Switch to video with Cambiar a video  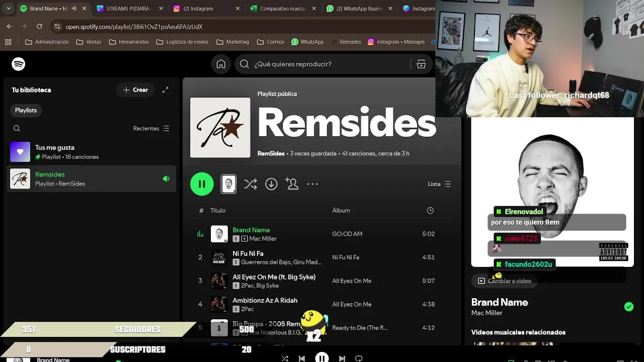[505, 281]
